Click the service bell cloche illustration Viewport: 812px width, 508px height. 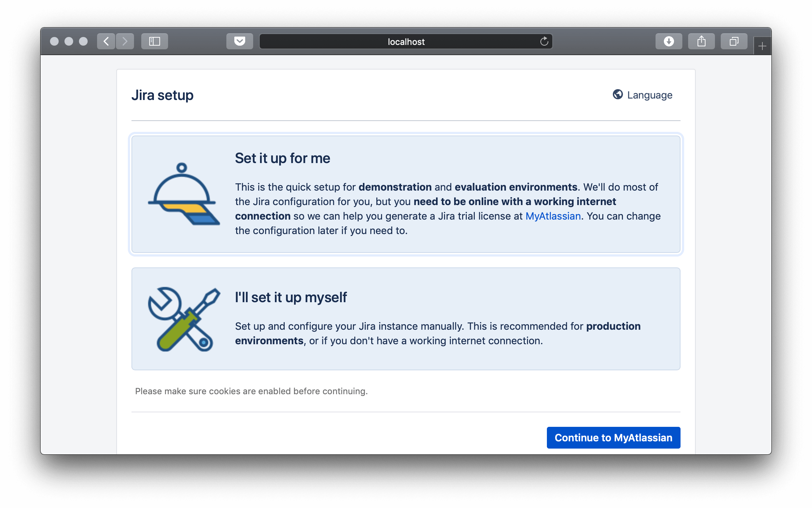pyautogui.click(x=183, y=194)
